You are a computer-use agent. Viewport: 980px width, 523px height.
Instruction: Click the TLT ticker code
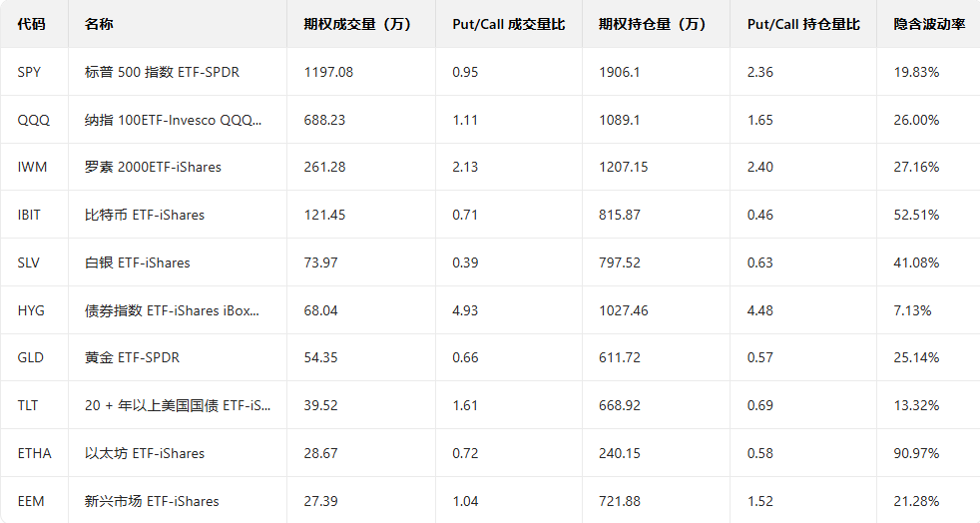[x=30, y=405]
